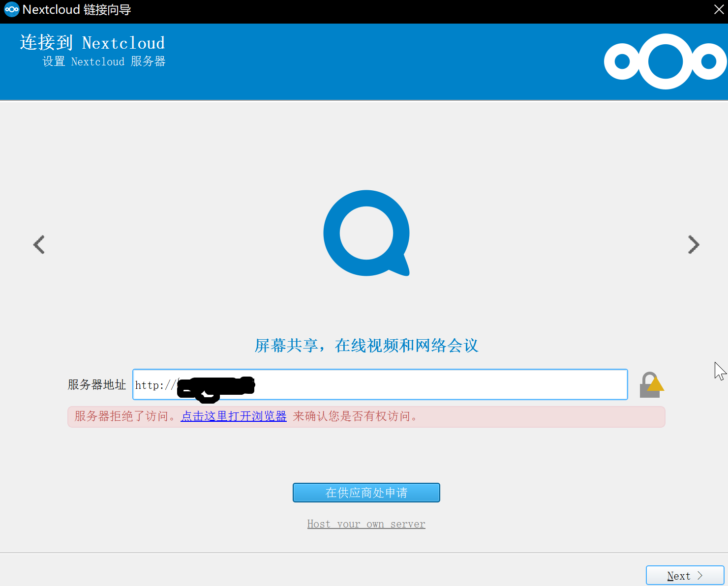
Task: Show the previous slide with the left chevron
Action: [39, 244]
